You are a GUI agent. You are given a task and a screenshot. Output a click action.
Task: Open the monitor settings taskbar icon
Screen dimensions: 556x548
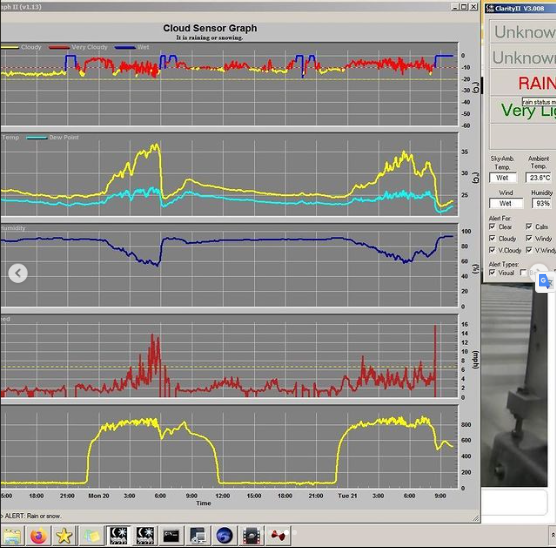pyautogui.click(x=198, y=536)
